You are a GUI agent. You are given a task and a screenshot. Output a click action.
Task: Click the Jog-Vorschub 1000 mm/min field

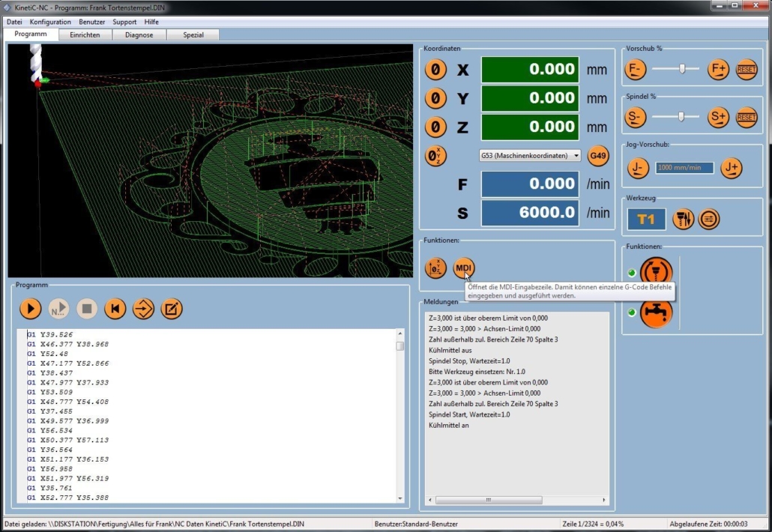pos(684,168)
